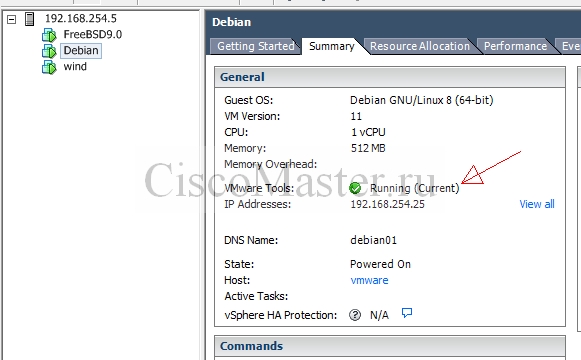Switch to the Getting Started tab

(255, 46)
